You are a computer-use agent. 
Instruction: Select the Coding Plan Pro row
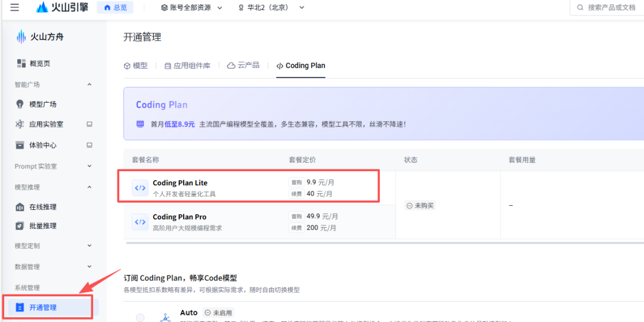click(259, 222)
